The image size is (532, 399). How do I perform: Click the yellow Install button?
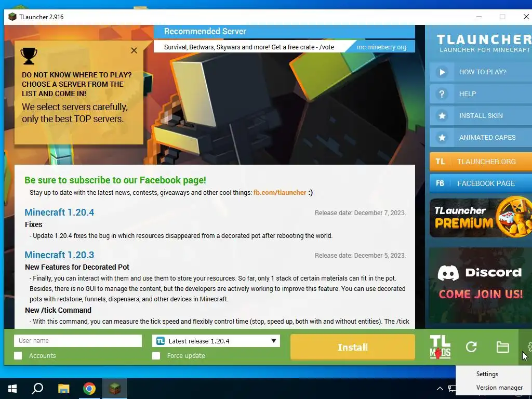(x=353, y=347)
